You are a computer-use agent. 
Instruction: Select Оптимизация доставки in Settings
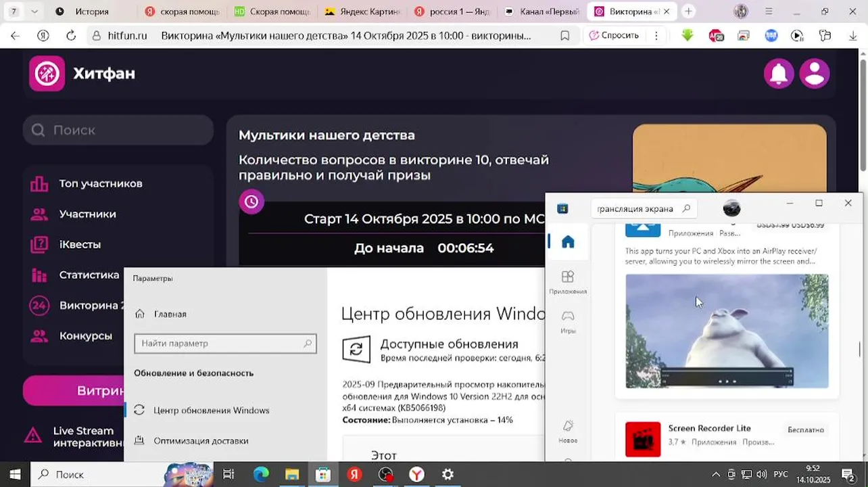201,441
